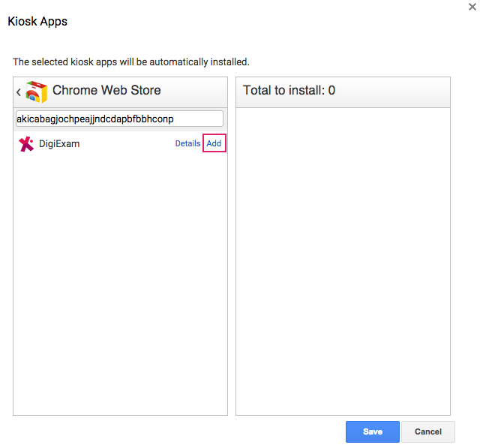Click the 'automatically installed' description text
Screen dimensions: 480x448
pos(131,62)
